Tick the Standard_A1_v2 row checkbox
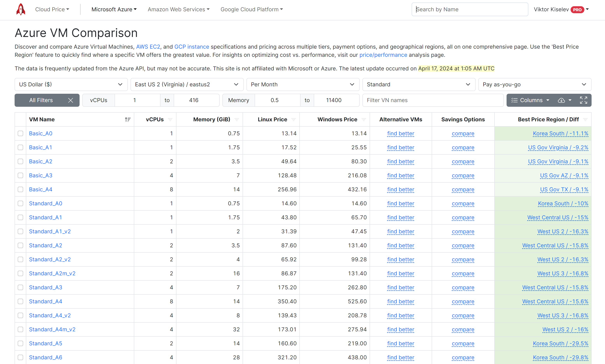 pyautogui.click(x=20, y=231)
